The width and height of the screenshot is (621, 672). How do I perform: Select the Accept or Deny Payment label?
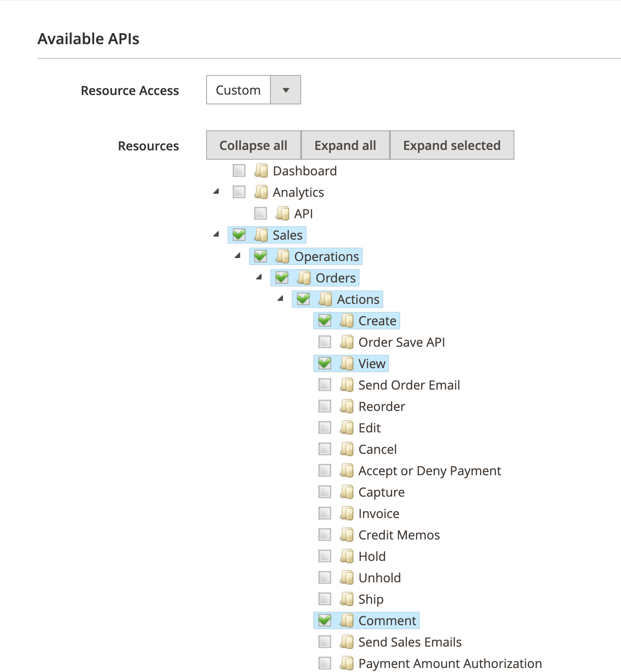pos(430,471)
